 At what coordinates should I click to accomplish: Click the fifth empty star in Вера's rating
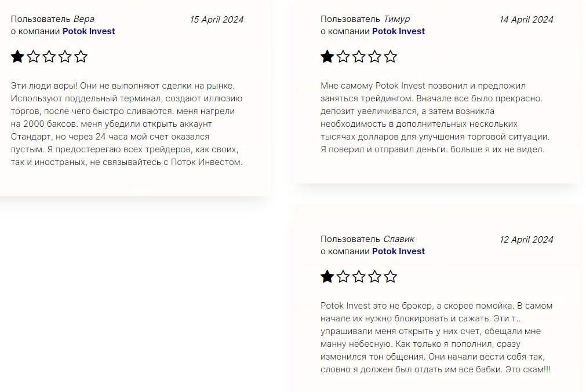pos(81,57)
